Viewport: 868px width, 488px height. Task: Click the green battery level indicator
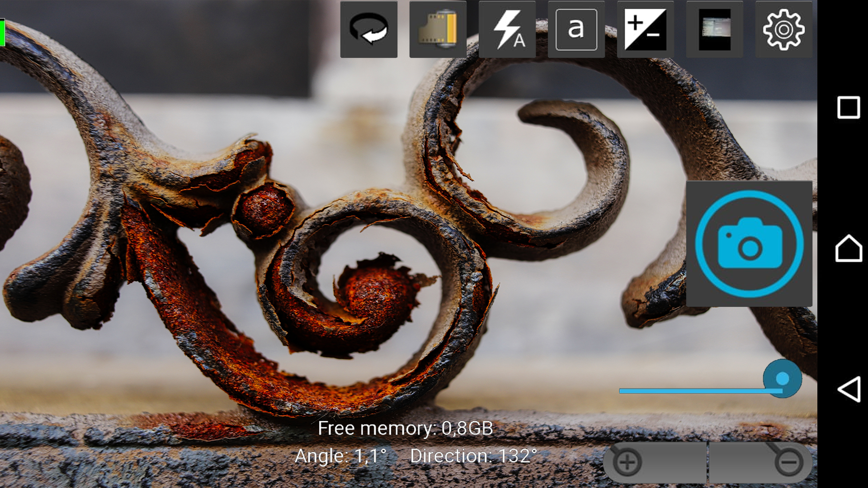(x=2, y=33)
